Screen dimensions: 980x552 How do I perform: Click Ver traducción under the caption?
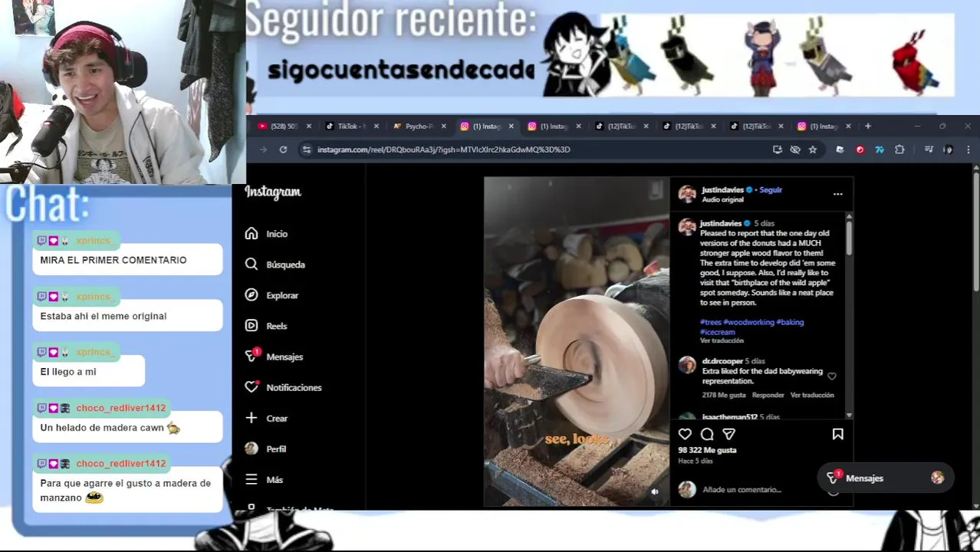pos(722,340)
